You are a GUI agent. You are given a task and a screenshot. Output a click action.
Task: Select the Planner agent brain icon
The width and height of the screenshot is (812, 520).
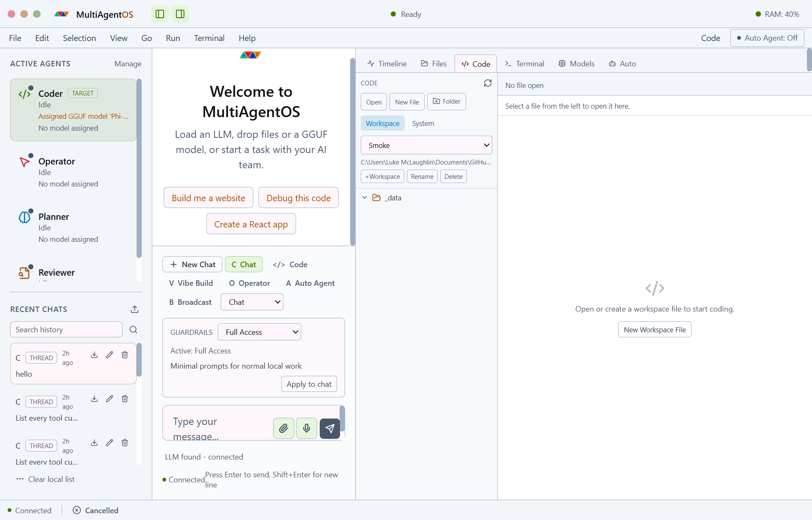(25, 217)
